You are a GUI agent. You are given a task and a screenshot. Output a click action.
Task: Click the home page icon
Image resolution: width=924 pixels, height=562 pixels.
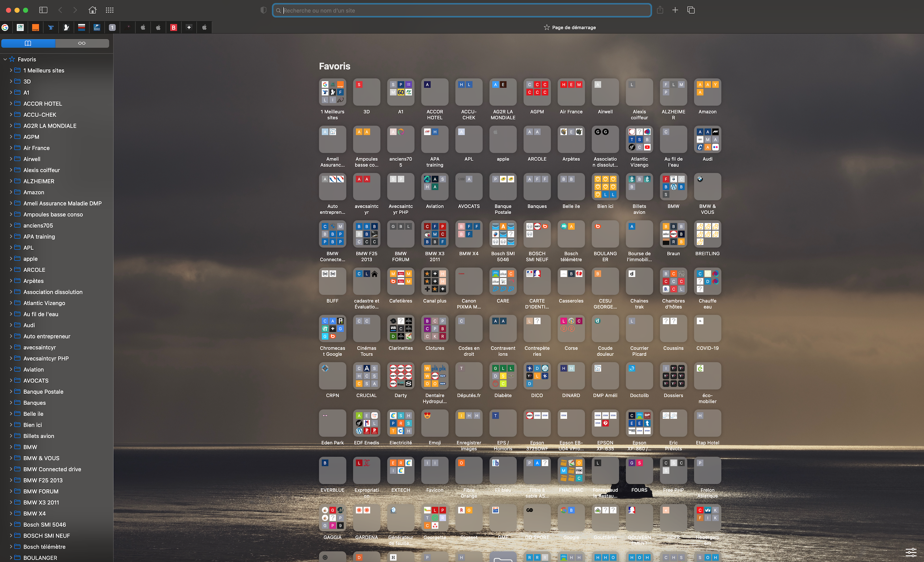[92, 10]
